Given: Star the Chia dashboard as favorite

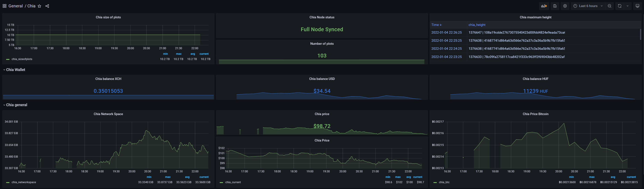Looking at the screenshot, I should tap(40, 6).
